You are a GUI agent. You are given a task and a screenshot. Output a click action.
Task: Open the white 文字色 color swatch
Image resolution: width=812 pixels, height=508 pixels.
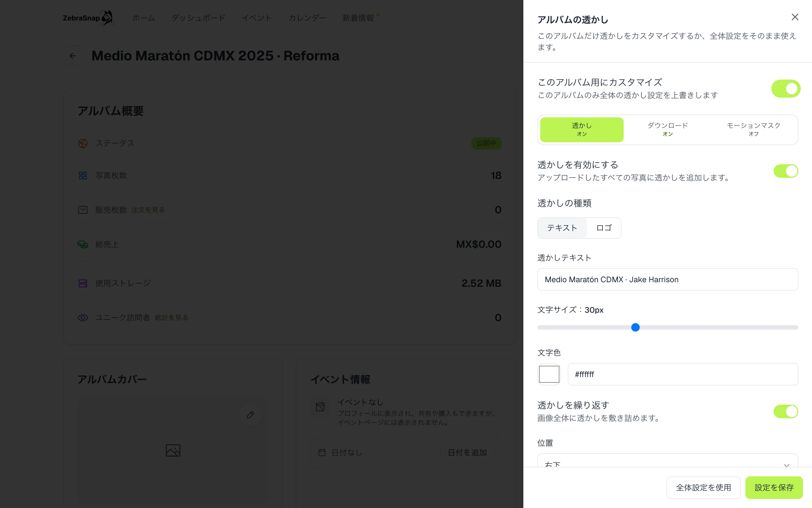pos(549,374)
